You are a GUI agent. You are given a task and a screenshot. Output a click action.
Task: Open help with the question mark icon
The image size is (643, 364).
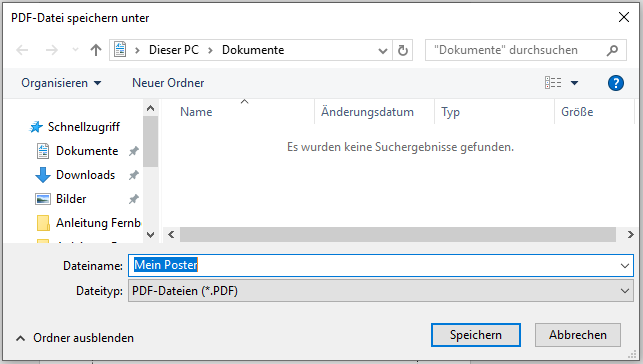pyautogui.click(x=616, y=83)
